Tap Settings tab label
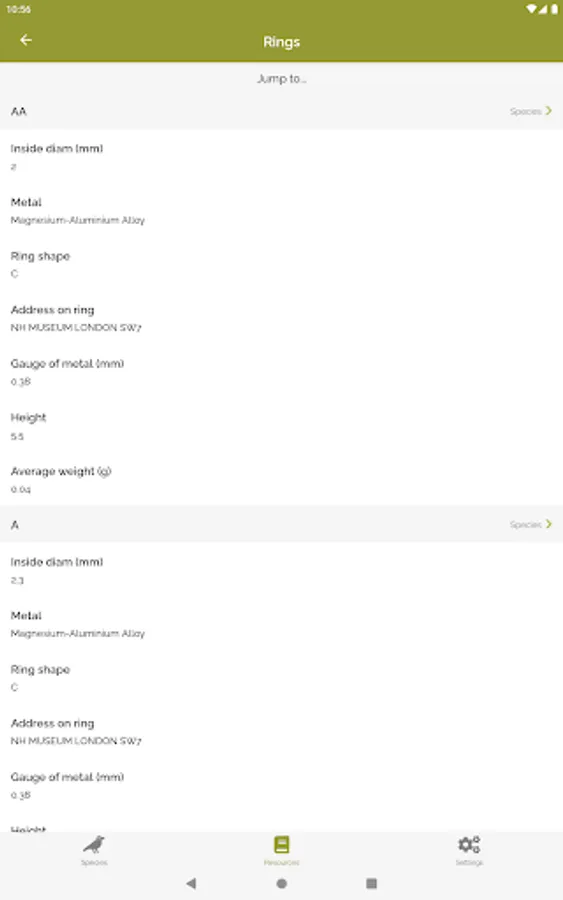The width and height of the screenshot is (563, 900). [469, 863]
